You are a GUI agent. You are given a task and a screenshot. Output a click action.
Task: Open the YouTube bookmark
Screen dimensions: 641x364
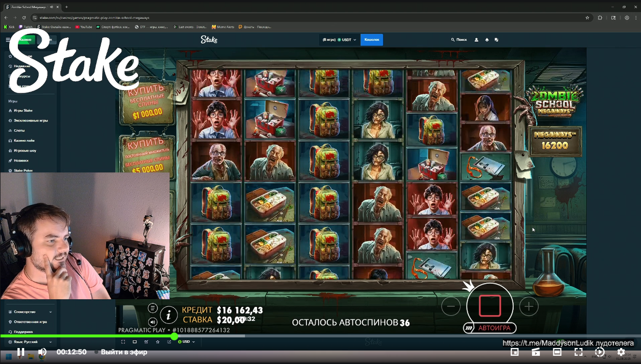tap(84, 27)
